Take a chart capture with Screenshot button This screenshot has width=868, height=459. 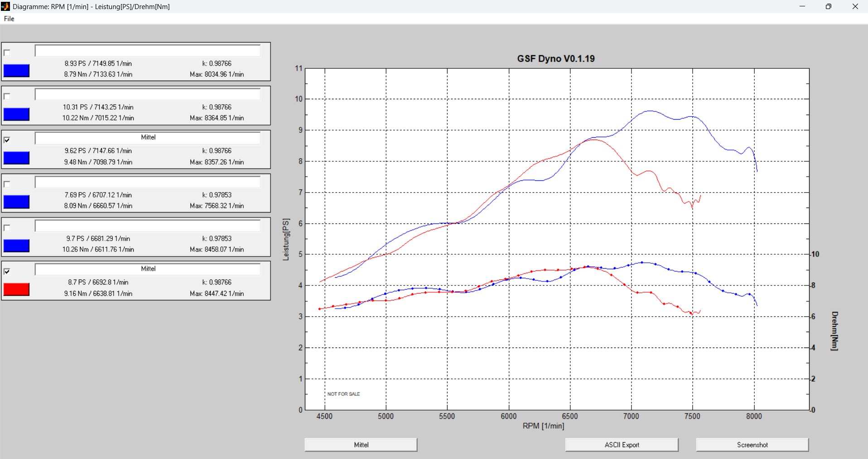[752, 445]
